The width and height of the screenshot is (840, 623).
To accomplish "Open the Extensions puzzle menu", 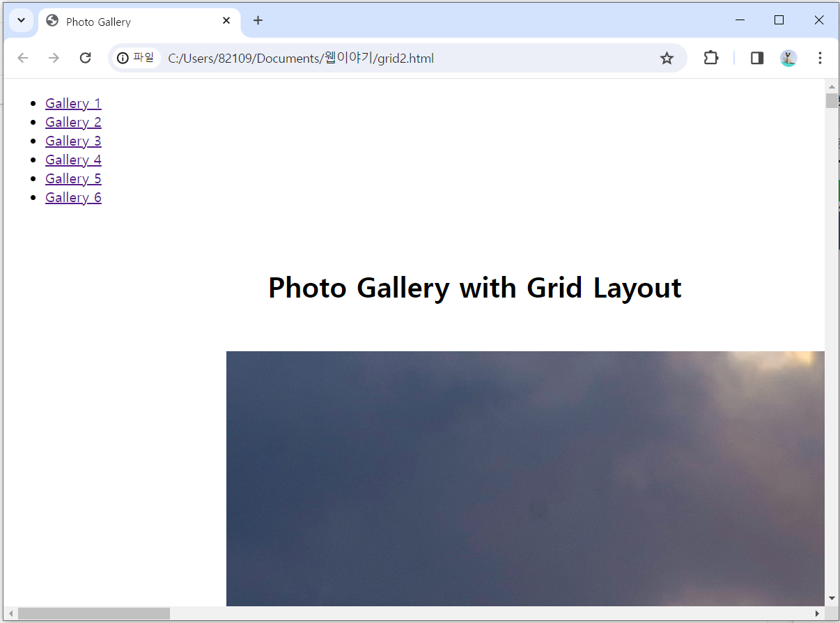I will point(710,58).
